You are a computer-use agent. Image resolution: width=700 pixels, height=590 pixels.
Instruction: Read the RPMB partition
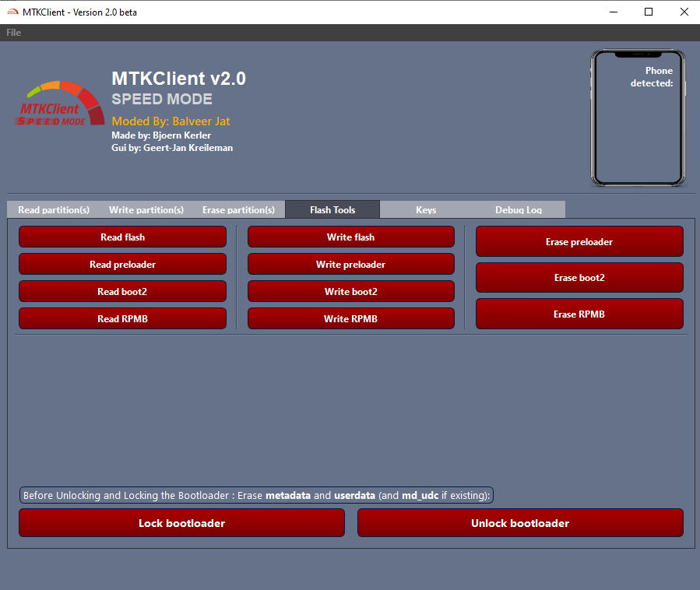(122, 318)
